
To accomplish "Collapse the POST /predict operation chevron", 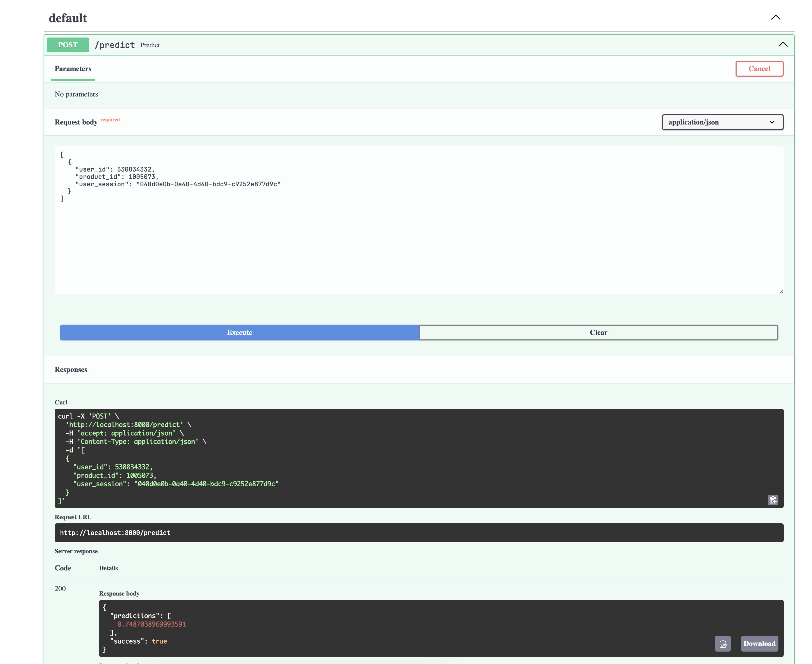I will [x=783, y=45].
